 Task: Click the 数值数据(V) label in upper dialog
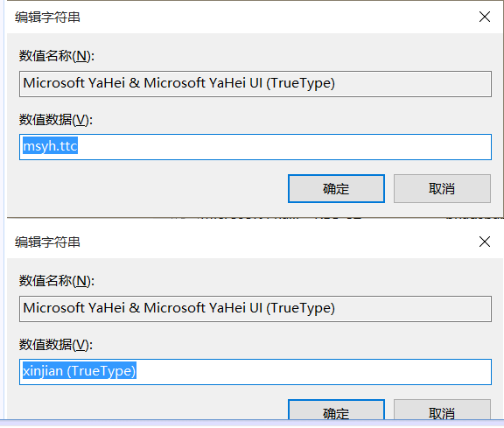coord(56,120)
